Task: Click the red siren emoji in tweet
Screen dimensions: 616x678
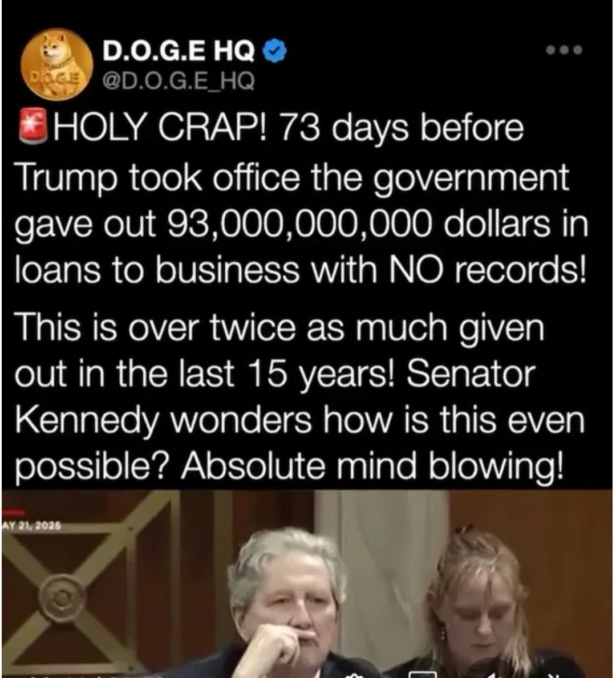Action: [x=34, y=125]
